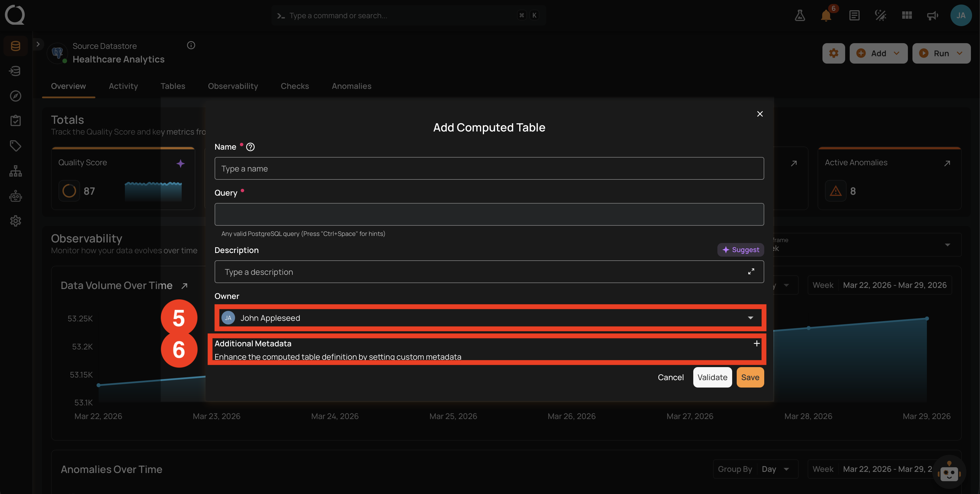
Task: Open the Group By Day dropdown for Anomalies
Action: tap(755, 469)
